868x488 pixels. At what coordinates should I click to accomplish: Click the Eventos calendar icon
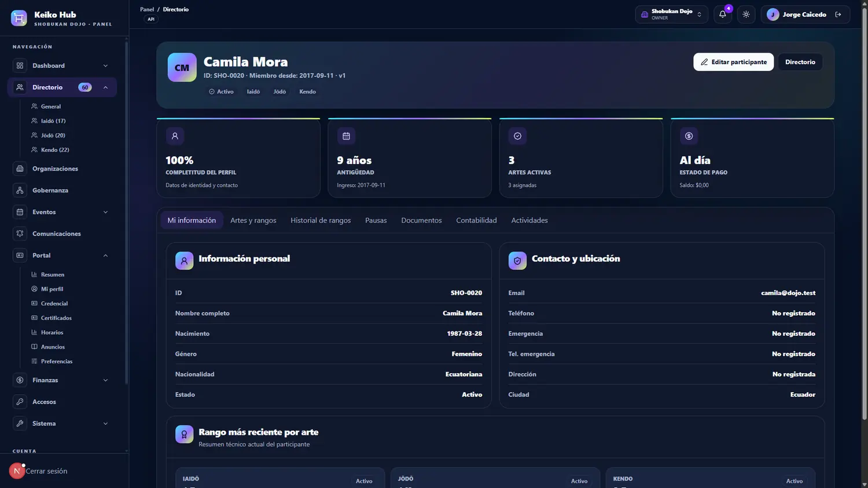(20, 212)
